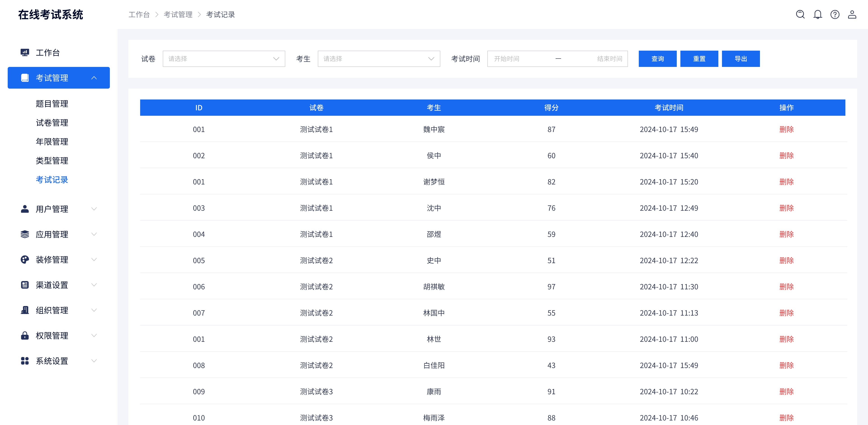
Task: Open the 考生 selection dropdown
Action: point(378,59)
